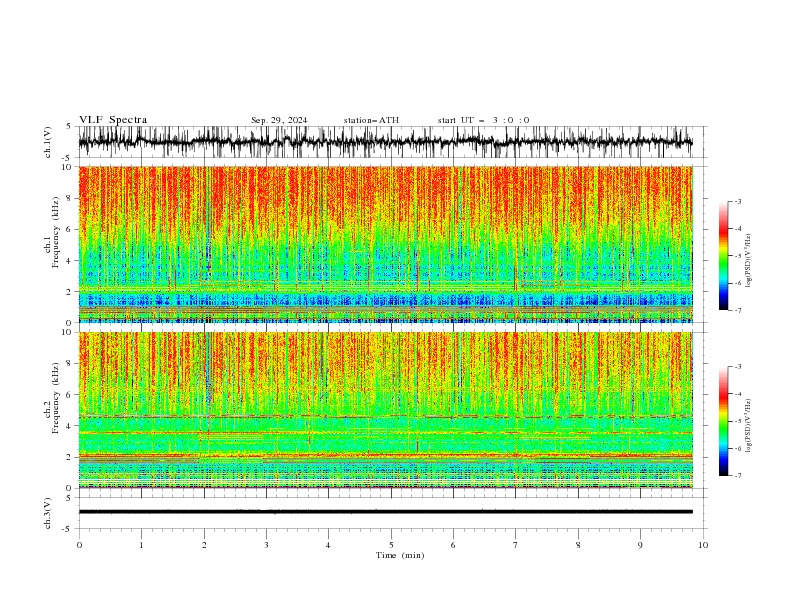Click the time axis tick label '5'

pos(391,545)
